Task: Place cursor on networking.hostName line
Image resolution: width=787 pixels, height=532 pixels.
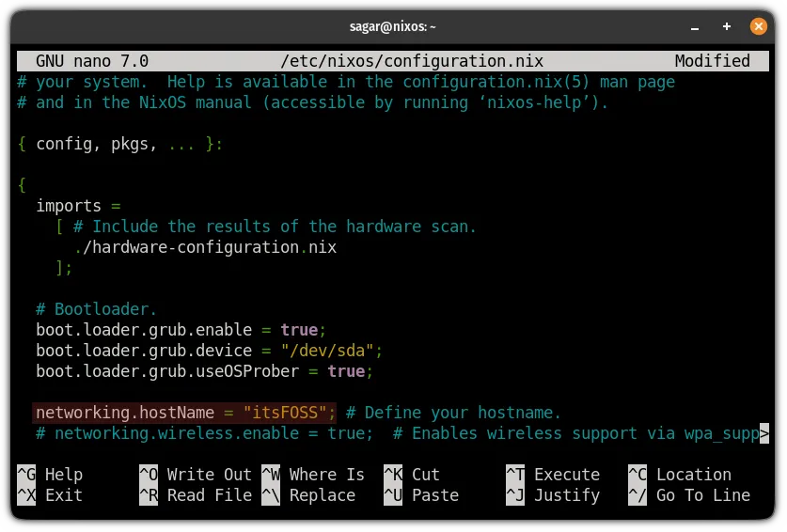Action: click(x=184, y=413)
